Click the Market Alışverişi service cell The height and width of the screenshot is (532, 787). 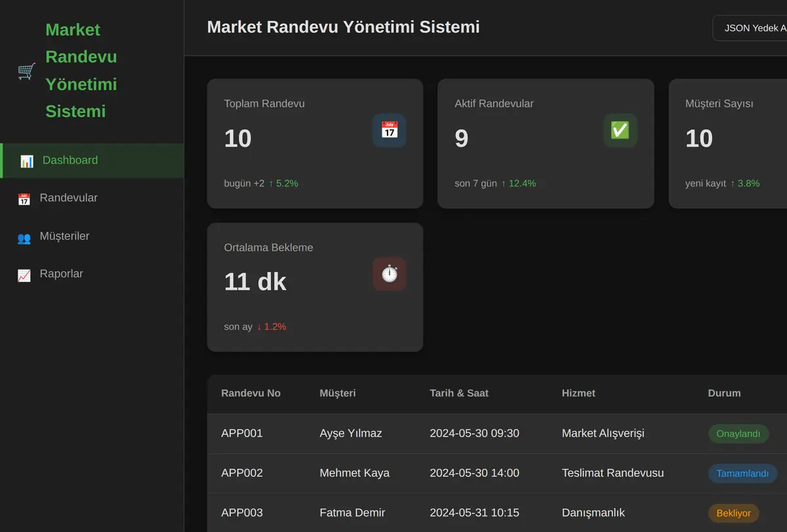(x=603, y=433)
